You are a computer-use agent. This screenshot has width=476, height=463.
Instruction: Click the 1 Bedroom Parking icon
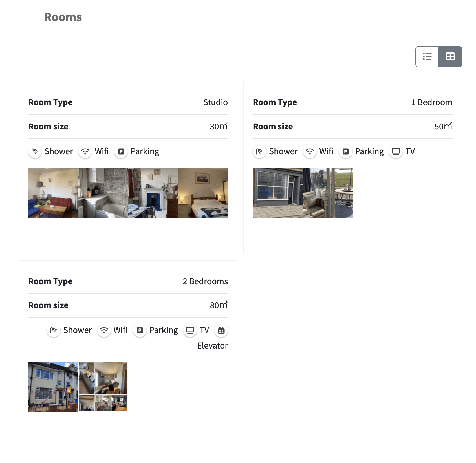click(345, 152)
